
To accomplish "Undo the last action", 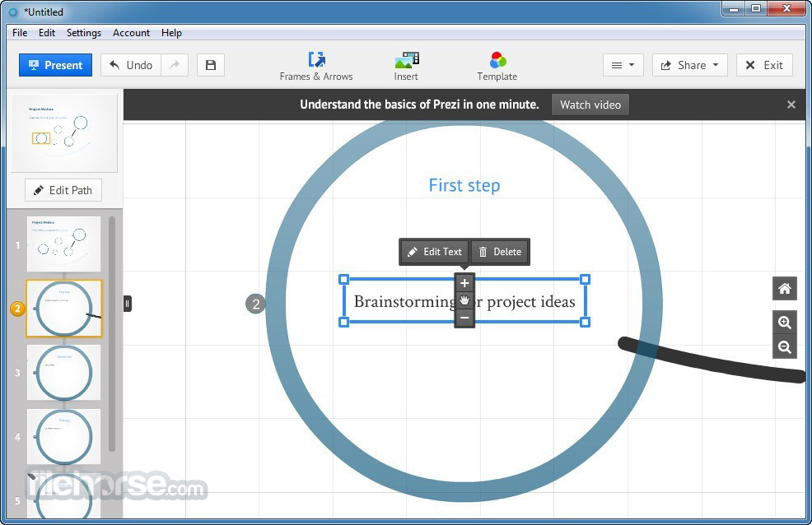I will tap(131, 65).
